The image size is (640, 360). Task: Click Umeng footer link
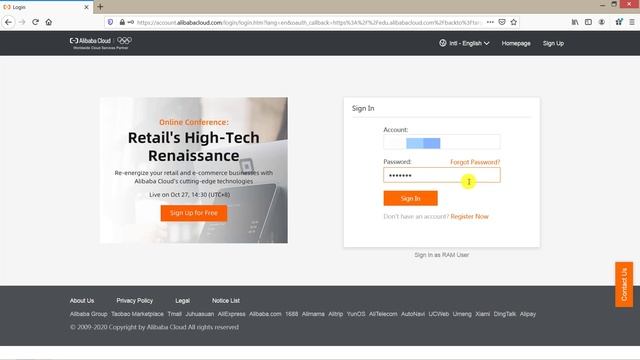coord(462,314)
